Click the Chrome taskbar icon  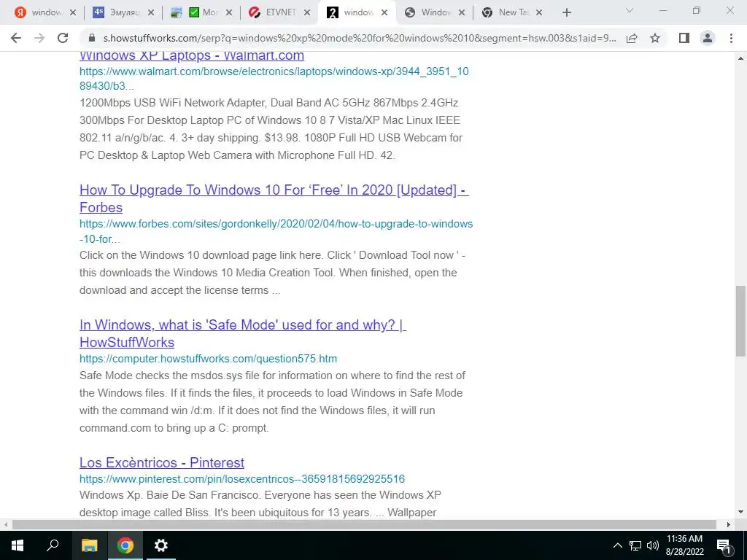pos(125,545)
